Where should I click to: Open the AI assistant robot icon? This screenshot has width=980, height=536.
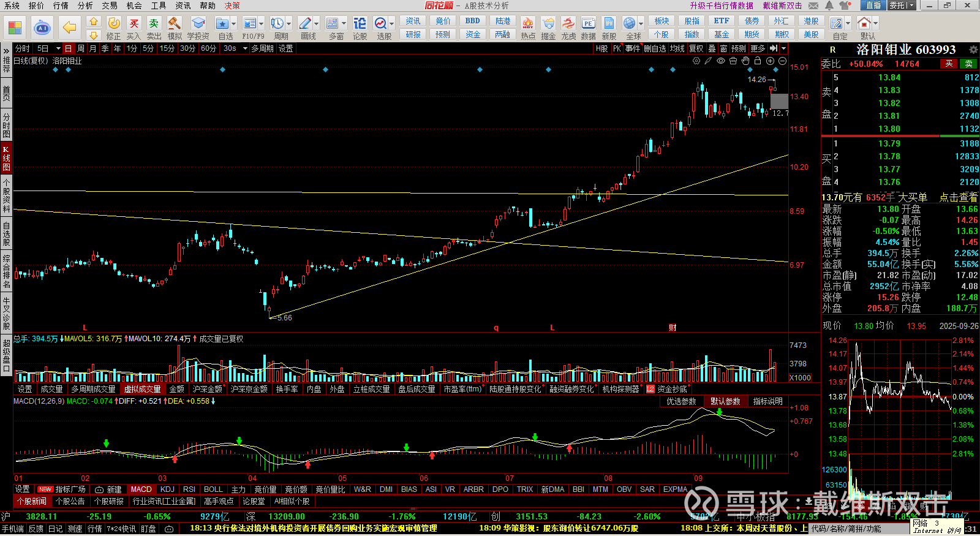(x=42, y=28)
